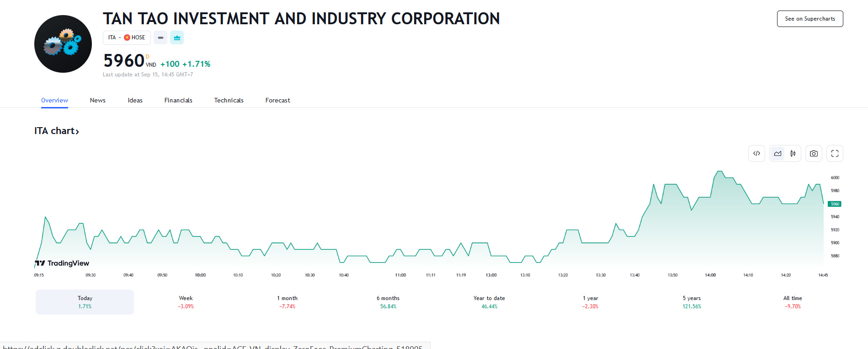Choose the 5 years performance range
868x349 pixels.
pos(692,302)
